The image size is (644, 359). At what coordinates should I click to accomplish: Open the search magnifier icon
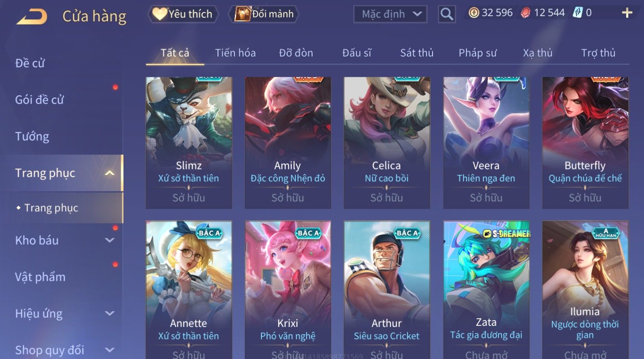[447, 14]
